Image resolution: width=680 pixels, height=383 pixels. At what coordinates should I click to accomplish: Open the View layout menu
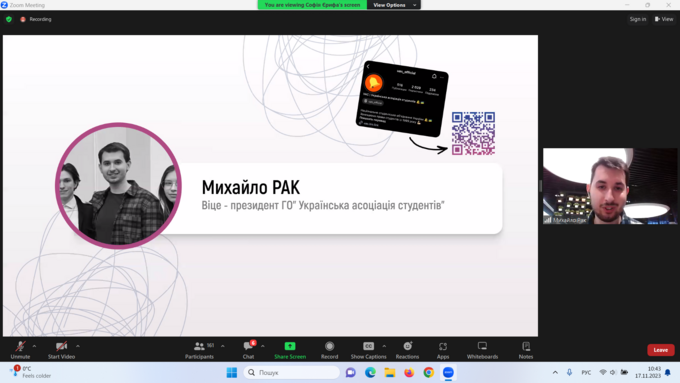[664, 19]
